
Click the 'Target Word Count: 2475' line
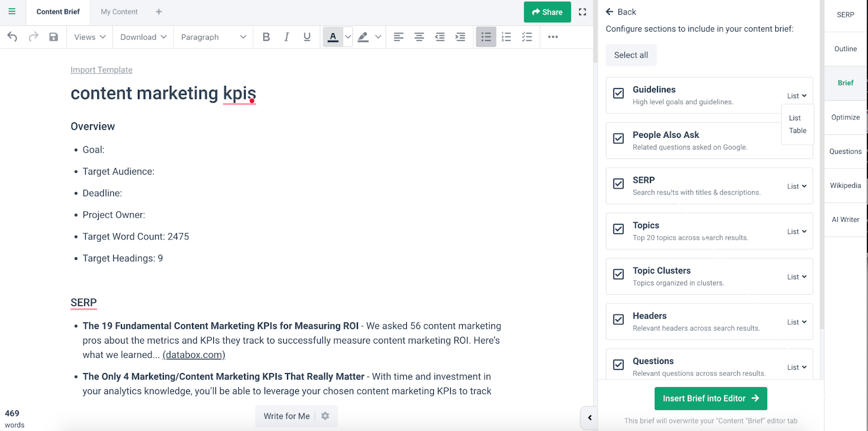[x=136, y=237]
